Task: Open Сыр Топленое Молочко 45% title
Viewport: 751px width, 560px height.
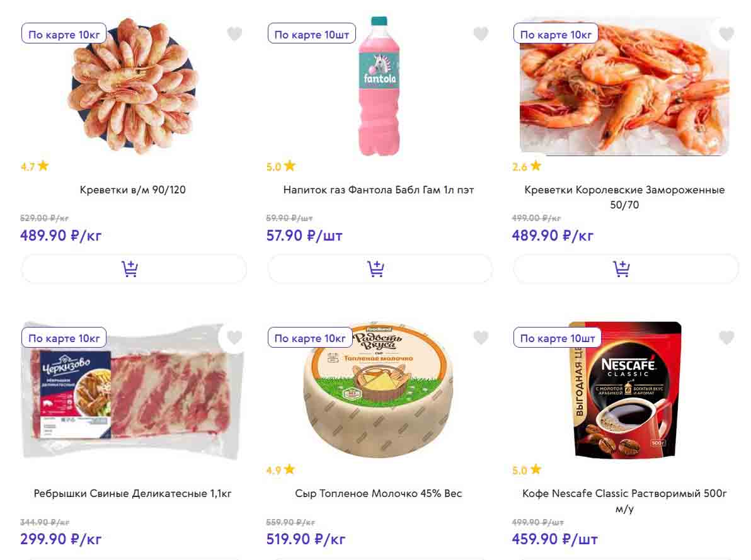Action: [x=379, y=493]
